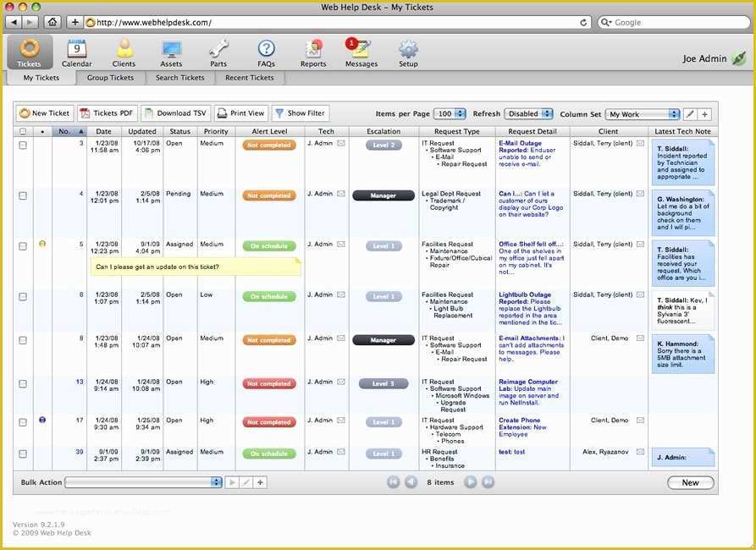Check ticket 3 checkbox
The width and height of the screenshot is (756, 550).
[23, 145]
